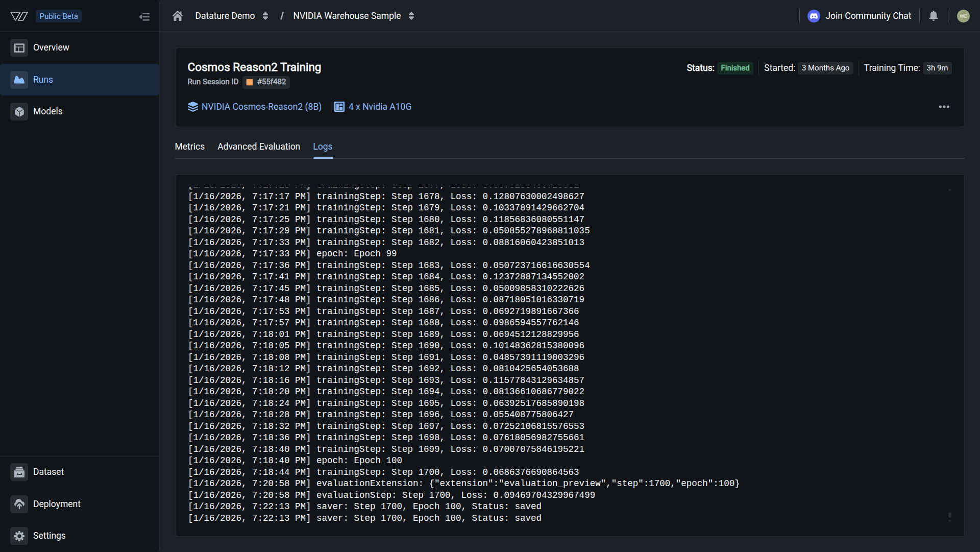The image size is (980, 552).
Task: Open the NVIDIA Warehouse Sample selector
Action: (x=353, y=16)
